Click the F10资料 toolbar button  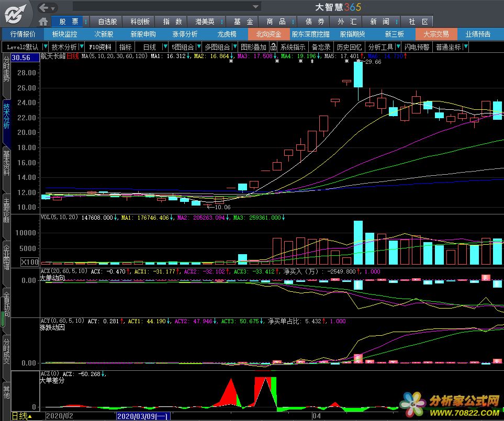pyautogui.click(x=100, y=47)
